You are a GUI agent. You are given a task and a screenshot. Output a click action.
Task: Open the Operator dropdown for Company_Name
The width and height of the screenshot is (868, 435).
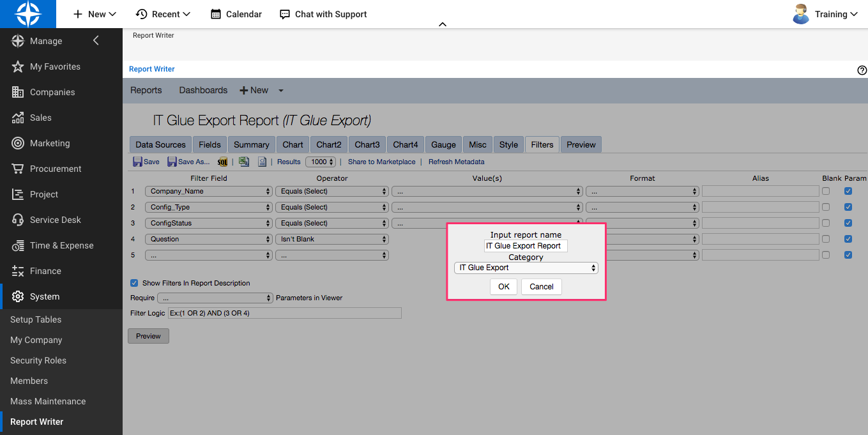331,190
